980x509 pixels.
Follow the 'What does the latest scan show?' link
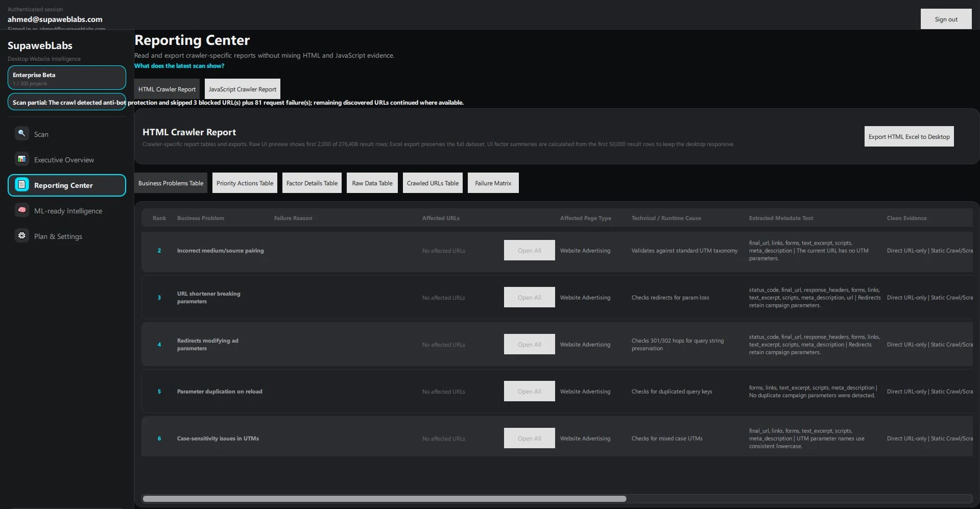(x=179, y=66)
